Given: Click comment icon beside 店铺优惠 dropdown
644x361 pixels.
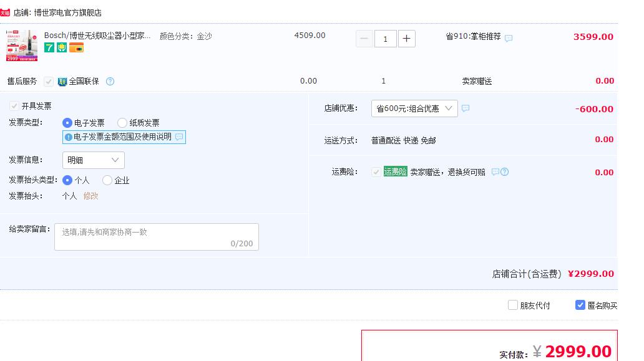Looking at the screenshot, I should coord(466,108).
